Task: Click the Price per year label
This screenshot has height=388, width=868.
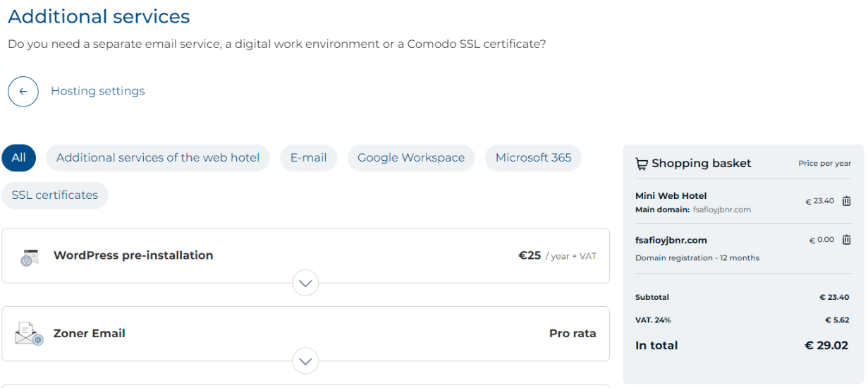Action: (825, 164)
